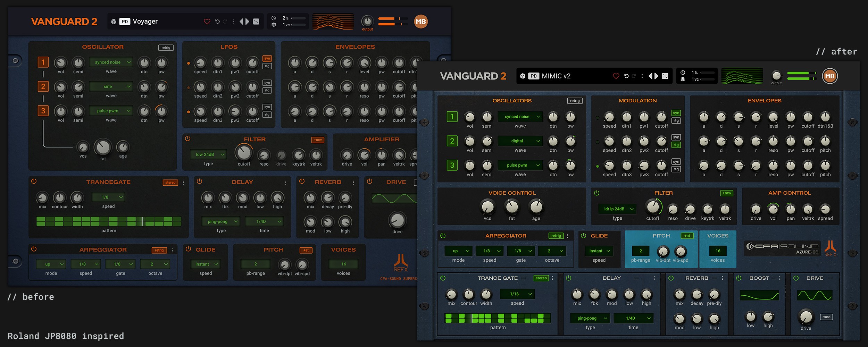Click the Filter cutoff knob in before window
Viewport: 868px width, 347px height.
pyautogui.click(x=244, y=152)
